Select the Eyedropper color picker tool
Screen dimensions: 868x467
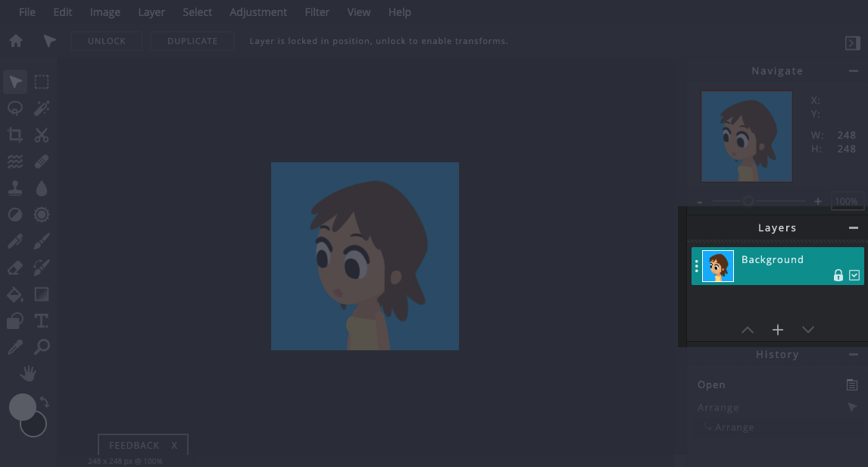point(15,347)
